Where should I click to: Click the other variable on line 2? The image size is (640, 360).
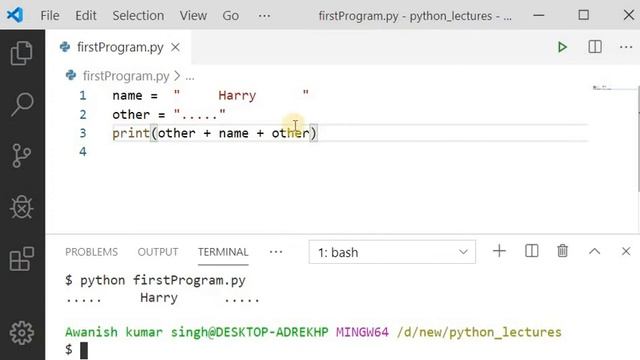click(x=131, y=114)
